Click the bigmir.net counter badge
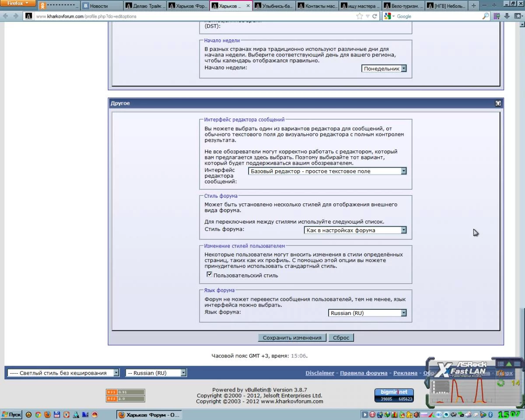This screenshot has width=525, height=420. 394,395
